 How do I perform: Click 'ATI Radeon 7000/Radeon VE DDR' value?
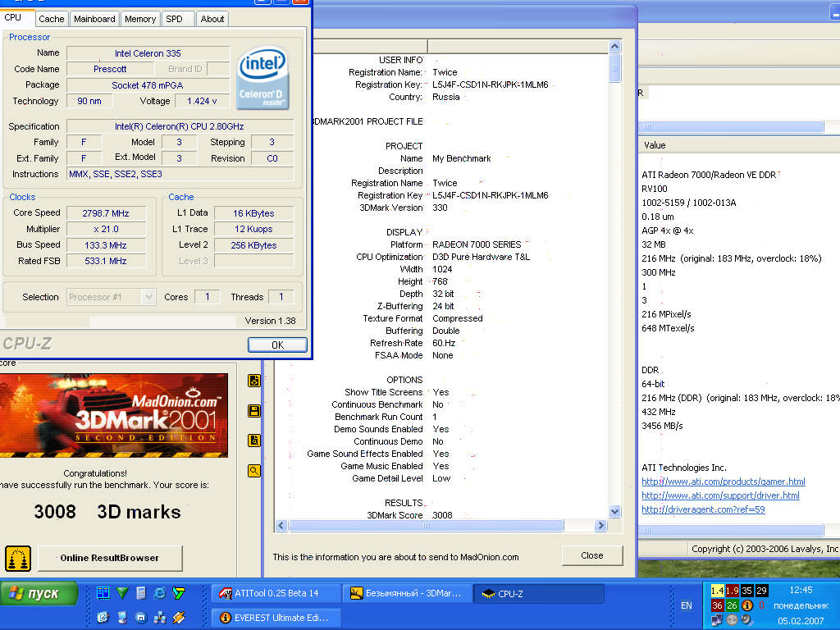point(709,175)
